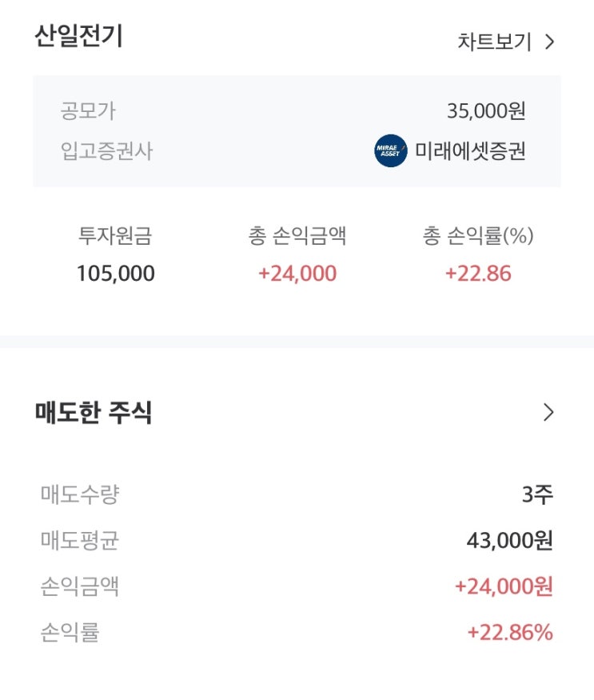Click the +22.86 total return value
The image size is (594, 700).
pos(478,274)
